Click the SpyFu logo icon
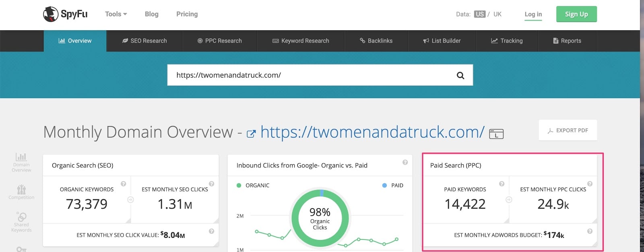Screen dimensions: 644x252 pyautogui.click(x=51, y=14)
